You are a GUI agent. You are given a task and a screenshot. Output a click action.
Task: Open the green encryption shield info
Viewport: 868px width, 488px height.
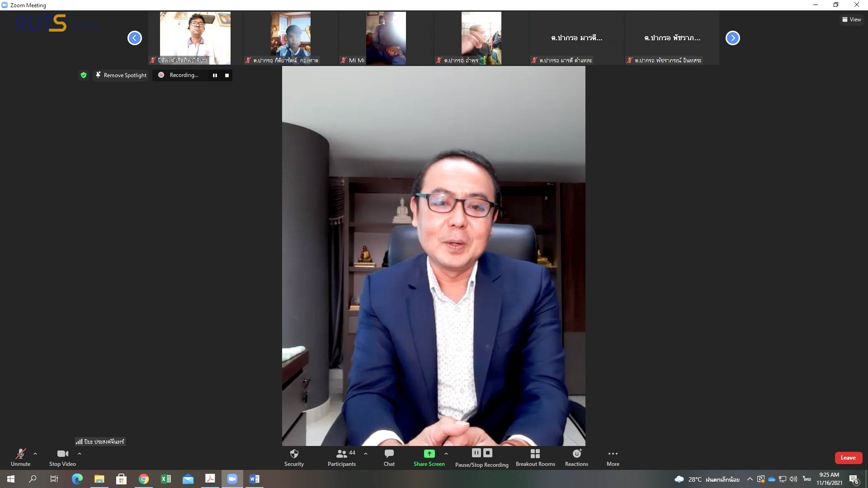point(84,75)
